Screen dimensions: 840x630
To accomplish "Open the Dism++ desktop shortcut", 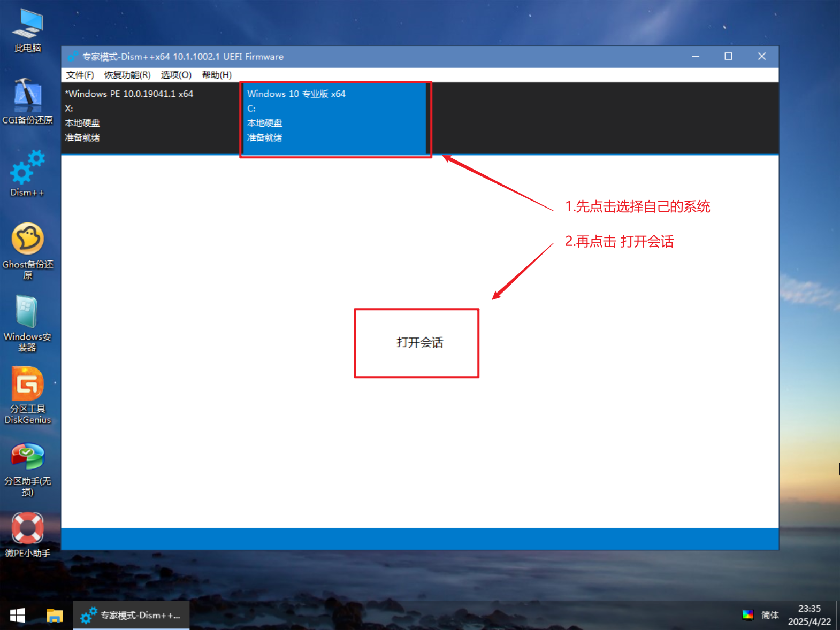I will 28,174.
